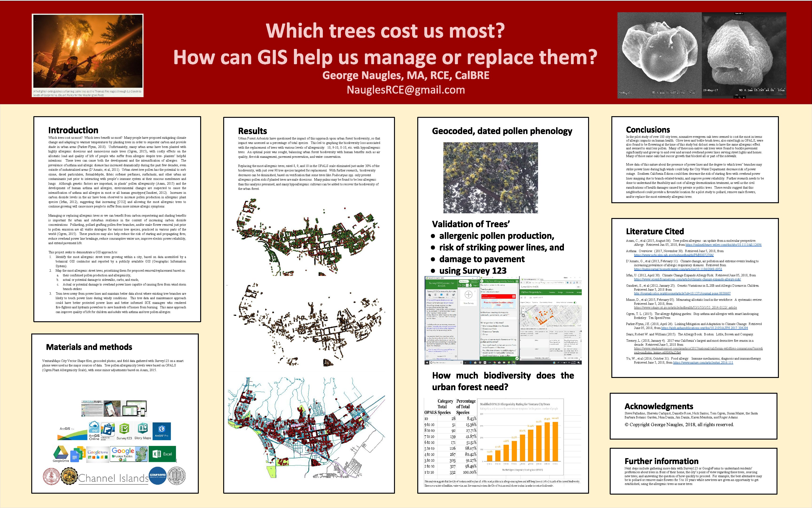Click the University of California seal
The image size is (812, 508).
click(176, 476)
